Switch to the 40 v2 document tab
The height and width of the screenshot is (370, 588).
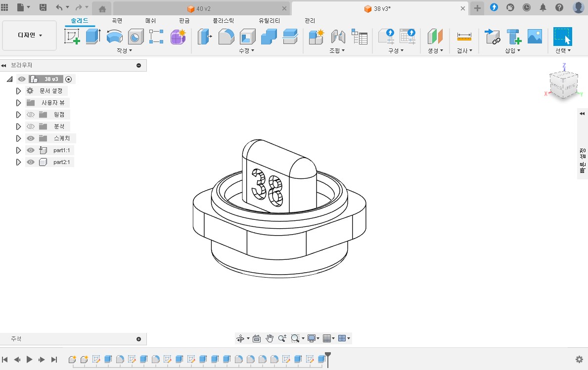click(201, 8)
